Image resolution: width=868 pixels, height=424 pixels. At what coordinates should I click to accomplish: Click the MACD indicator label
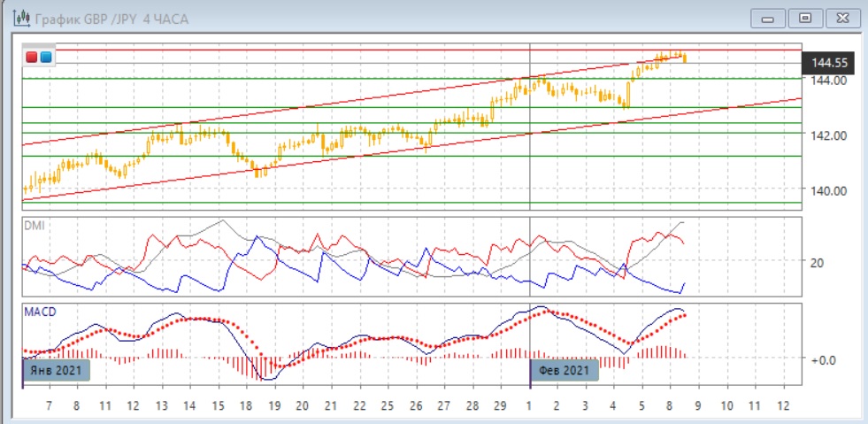pyautogui.click(x=39, y=312)
